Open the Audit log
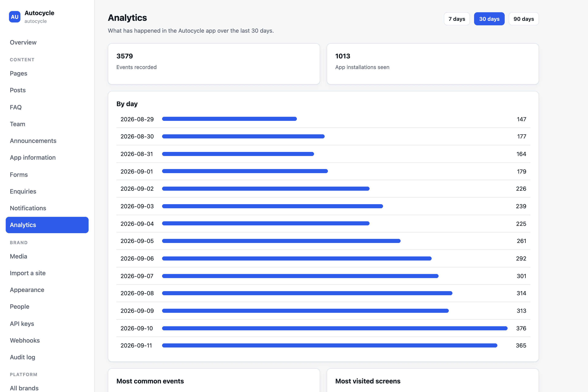Screen dimensions: 588x392 tap(47, 357)
